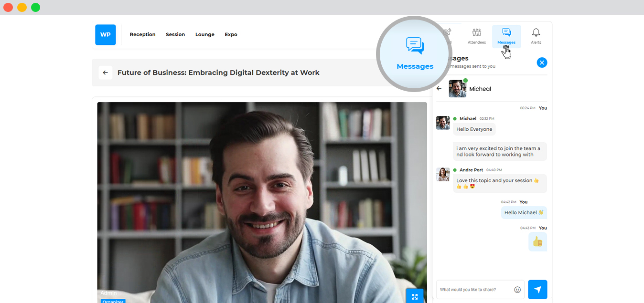Expand the video to fullscreen
Screen dimensions: 644x303
coord(415,296)
